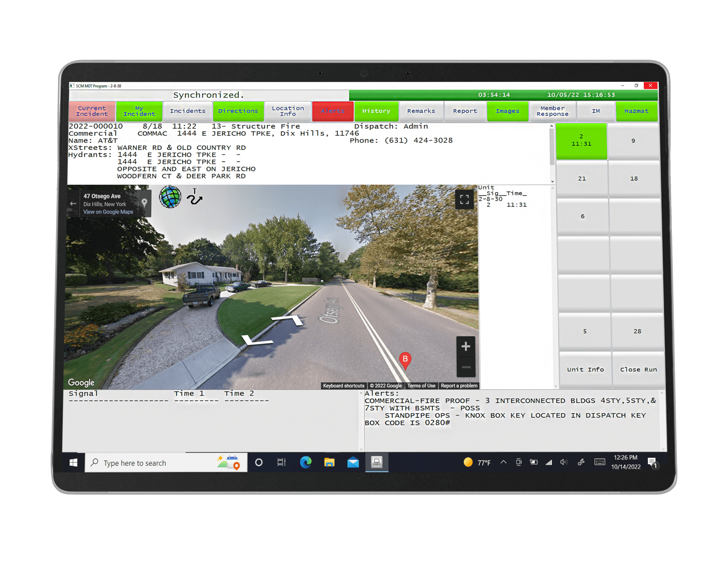Open the touch keyboard from the tray
The width and height of the screenshot is (728, 576).
600,462
